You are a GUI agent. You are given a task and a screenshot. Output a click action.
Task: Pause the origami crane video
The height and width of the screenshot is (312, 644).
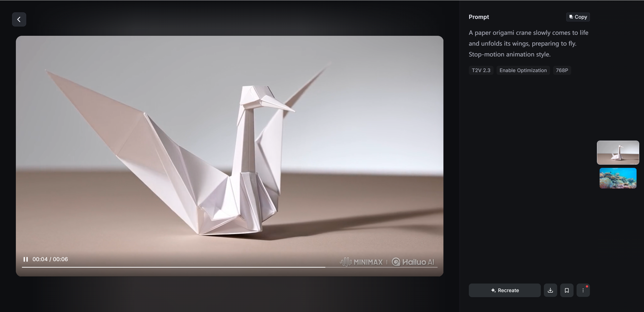coord(25,259)
